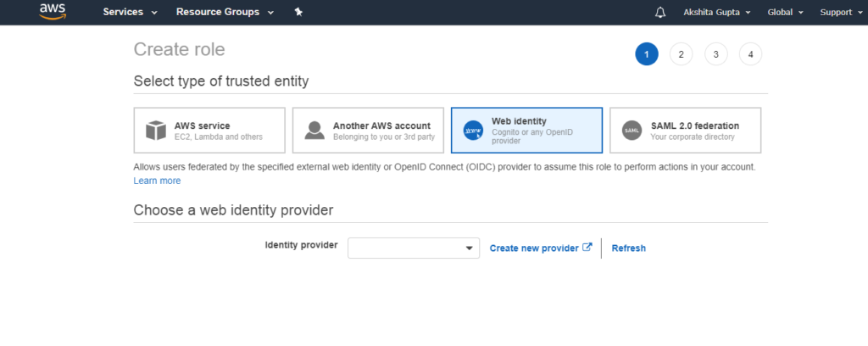Viewport: 868px width, 346px height.
Task: Click the AWS service cube icon
Action: point(156,131)
